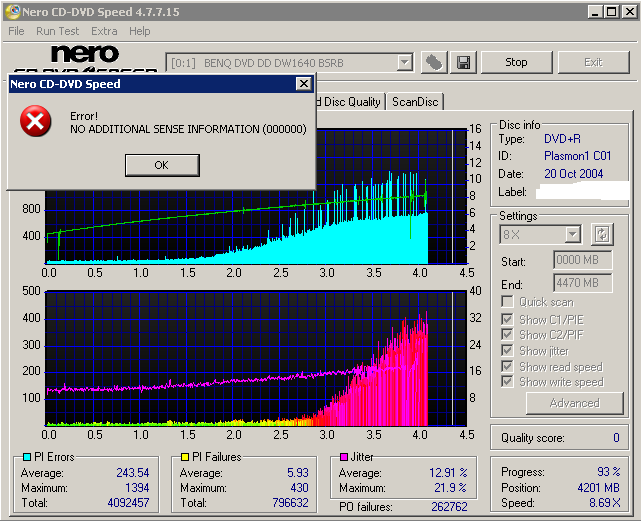Stop the running disc quality scan
641x521 pixels.
point(516,62)
